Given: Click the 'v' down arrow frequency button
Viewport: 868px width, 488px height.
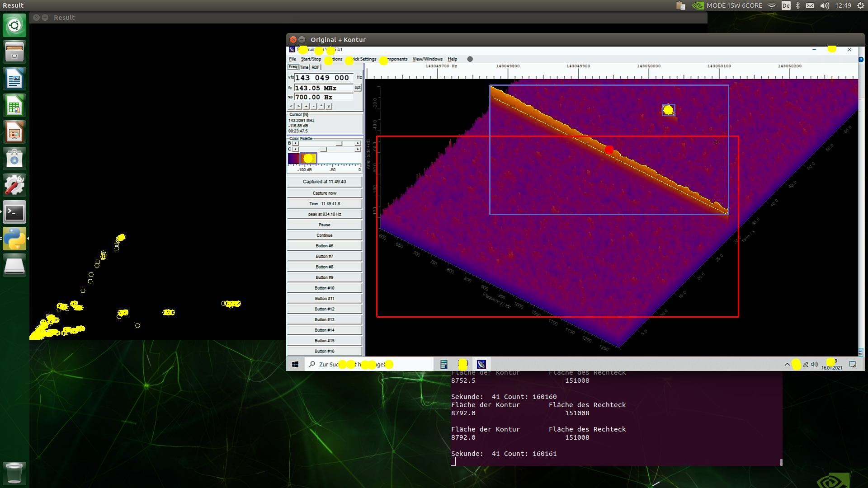Looking at the screenshot, I should point(329,106).
